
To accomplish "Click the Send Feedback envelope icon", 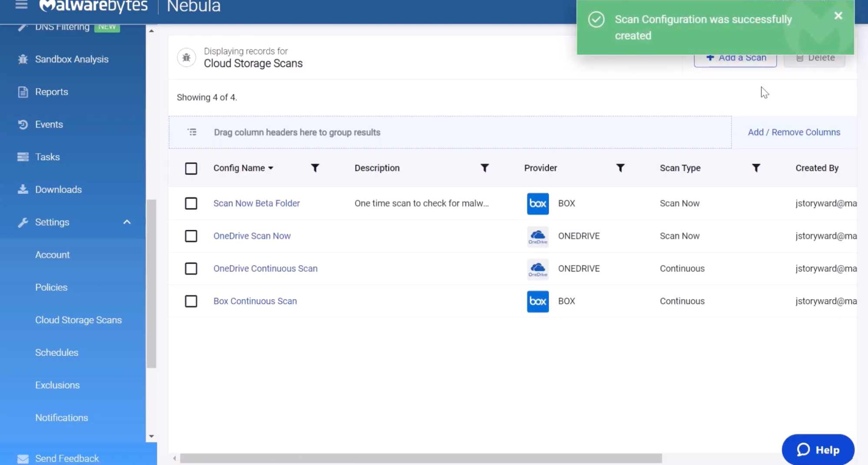I will coord(23,458).
